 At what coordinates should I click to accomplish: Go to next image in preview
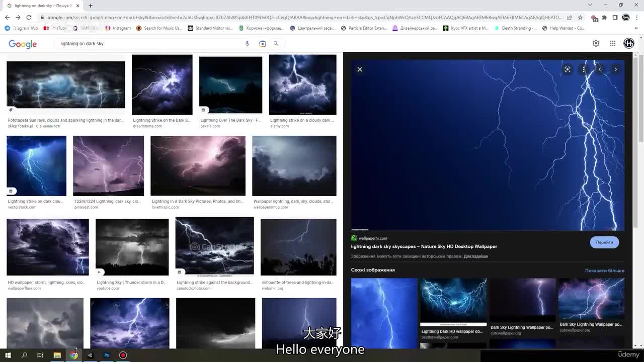point(615,69)
